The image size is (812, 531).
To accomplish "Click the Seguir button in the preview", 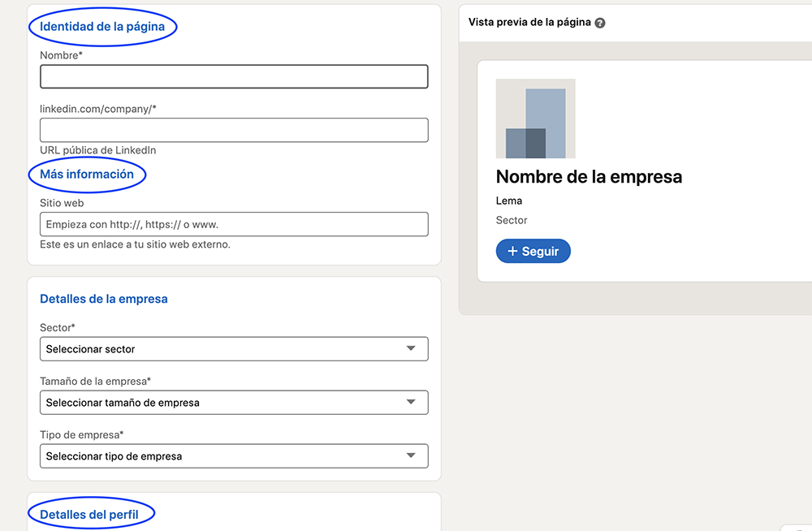I will tap(533, 252).
